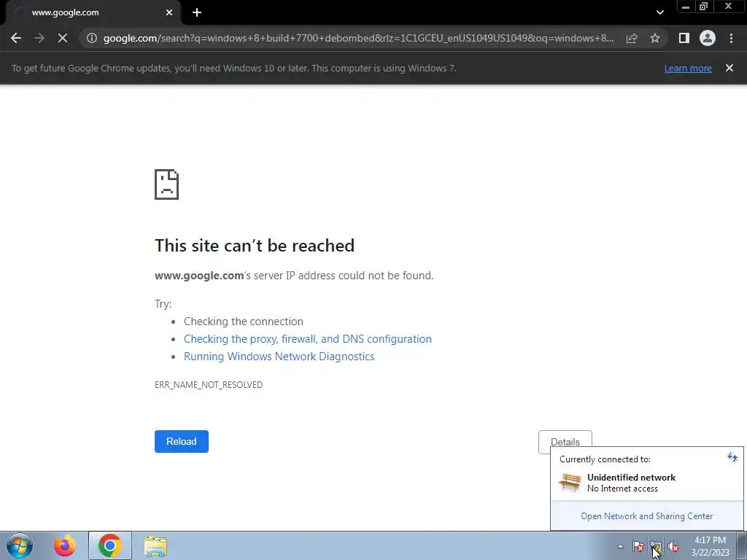The width and height of the screenshot is (747, 560).
Task: Go back using the back arrow
Action: click(16, 38)
